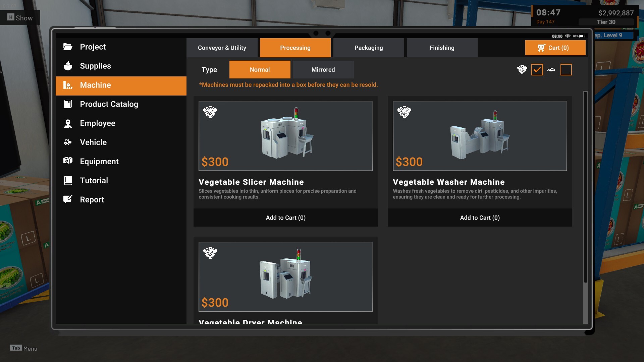Viewport: 644px width, 362px height.
Task: Enable the unchecked second filter checkbox
Action: (566, 70)
